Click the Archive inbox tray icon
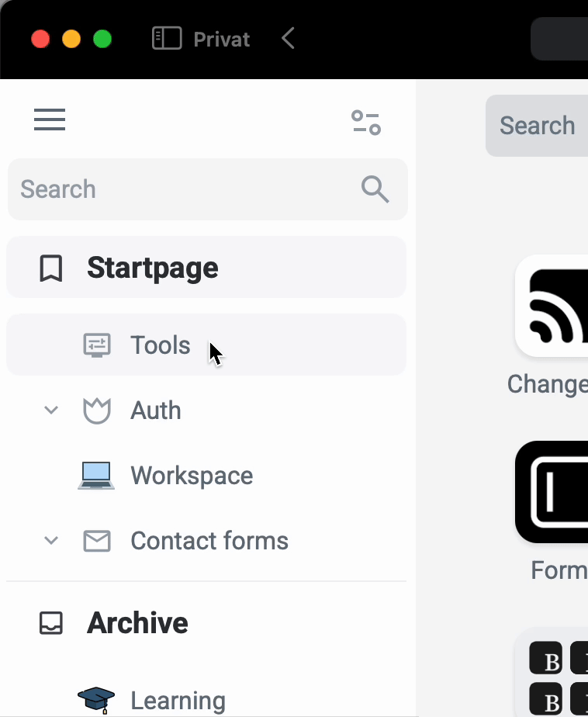The width and height of the screenshot is (588, 717). pos(51,623)
